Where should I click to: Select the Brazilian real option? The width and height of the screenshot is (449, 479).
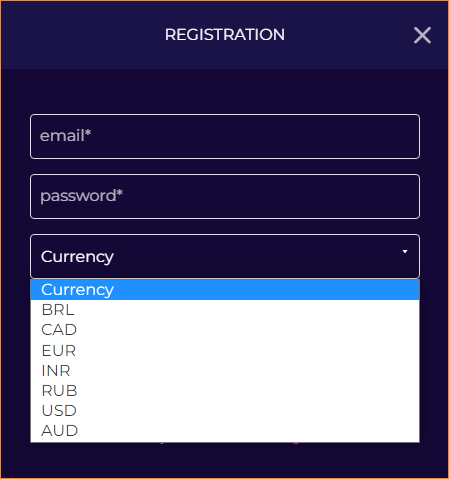pos(225,310)
